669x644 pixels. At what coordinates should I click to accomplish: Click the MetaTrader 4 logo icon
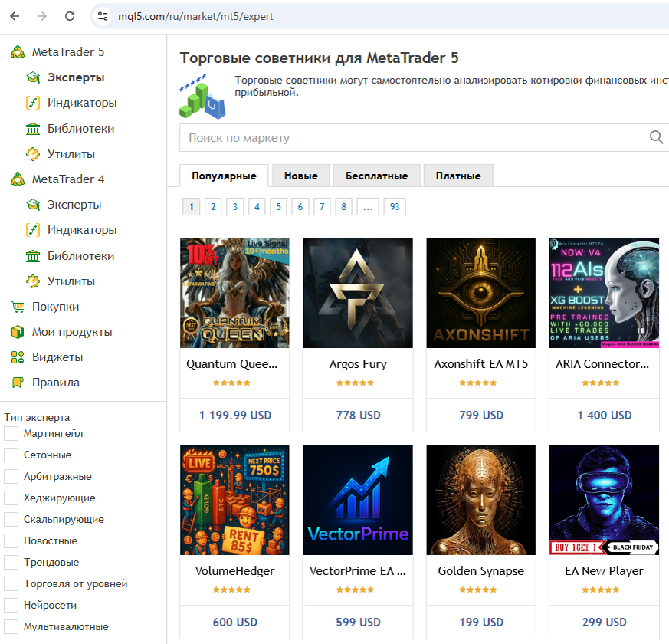tap(18, 179)
